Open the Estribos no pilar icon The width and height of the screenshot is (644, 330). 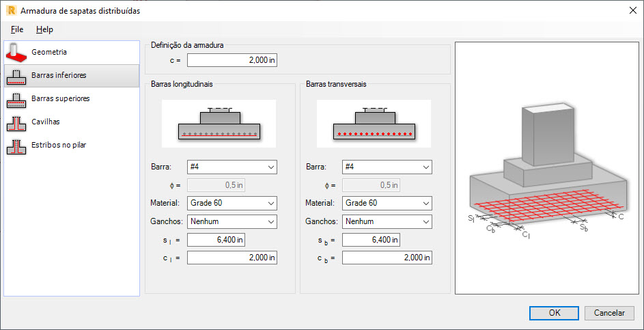click(16, 146)
